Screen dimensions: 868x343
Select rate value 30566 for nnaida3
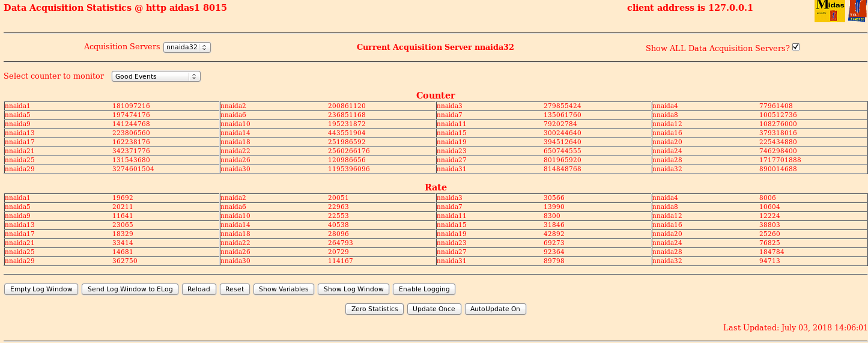554,198
